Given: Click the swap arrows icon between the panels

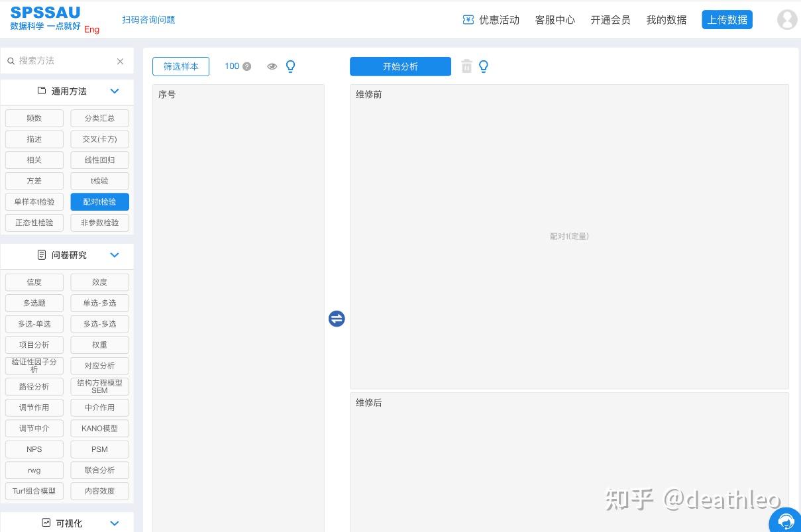Looking at the screenshot, I should [337, 319].
